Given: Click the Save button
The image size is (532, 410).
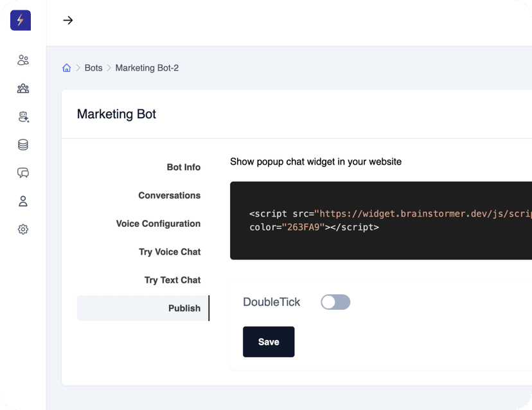Looking at the screenshot, I should [269, 342].
